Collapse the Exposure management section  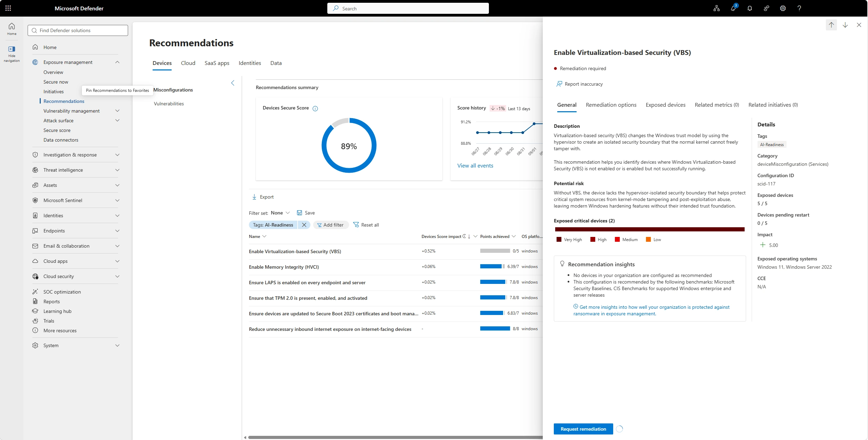[117, 62]
